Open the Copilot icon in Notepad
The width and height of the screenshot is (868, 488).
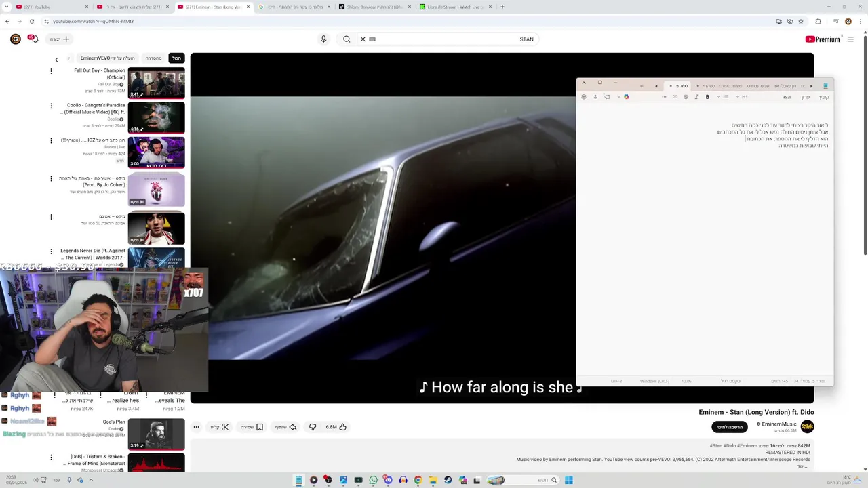pyautogui.click(x=627, y=97)
